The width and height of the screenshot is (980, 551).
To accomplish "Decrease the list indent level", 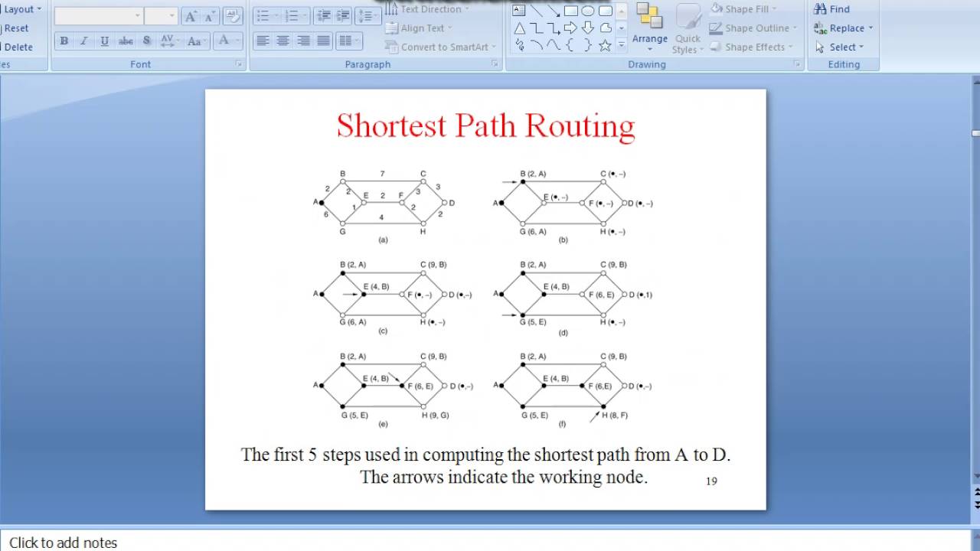I will pyautogui.click(x=324, y=16).
